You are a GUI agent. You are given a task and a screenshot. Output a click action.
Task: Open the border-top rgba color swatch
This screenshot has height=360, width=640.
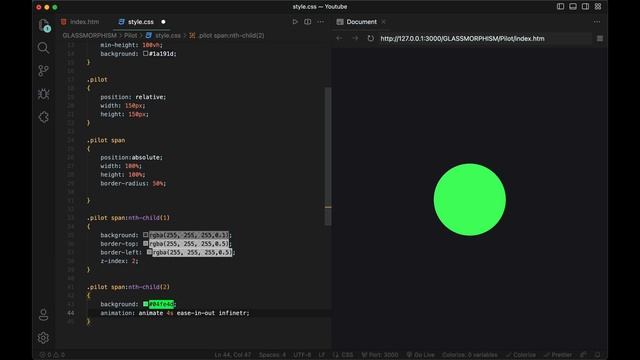[x=145, y=243]
